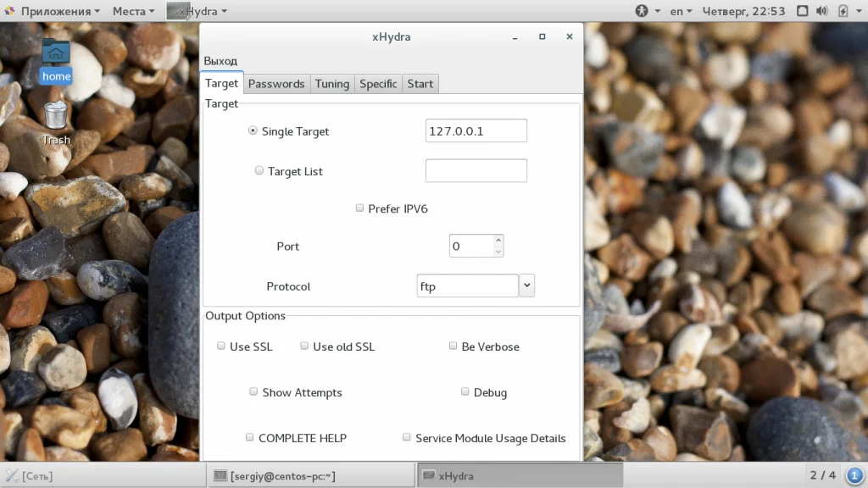Screen dimensions: 868x488
Task: Click the volume speaker icon
Action: click(x=822, y=11)
